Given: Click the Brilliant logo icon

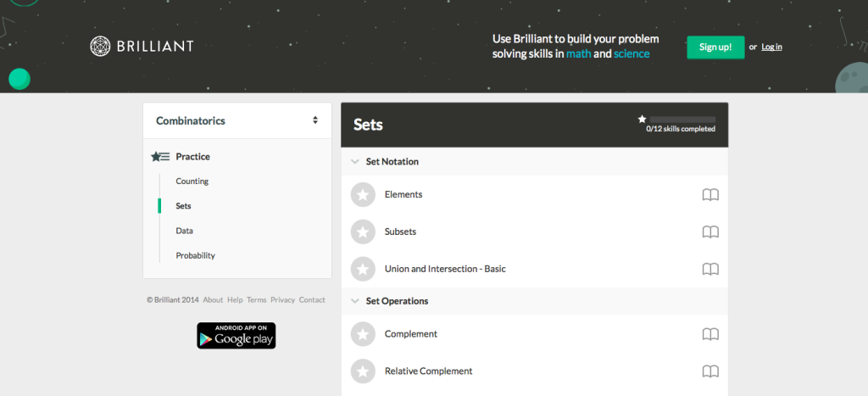Looking at the screenshot, I should (x=100, y=46).
